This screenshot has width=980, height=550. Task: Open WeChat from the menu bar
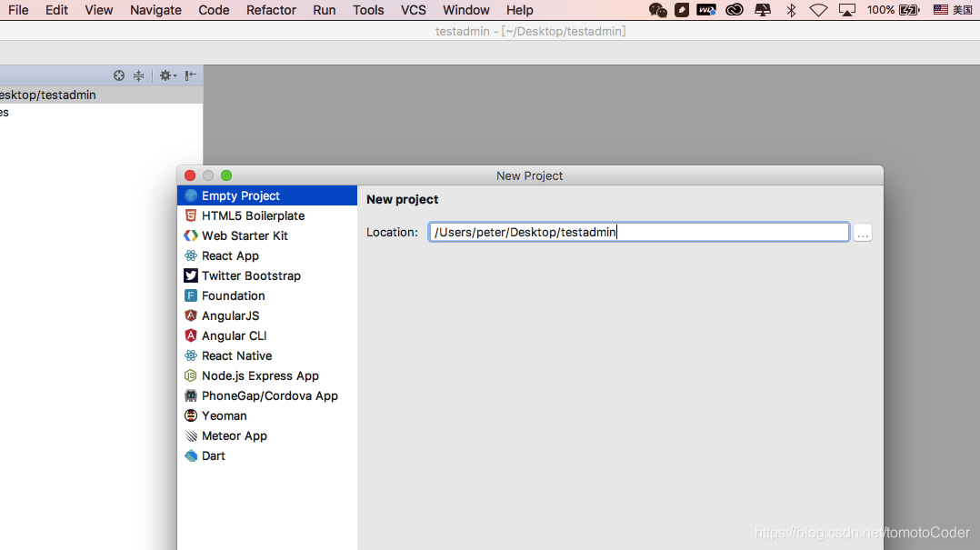tap(657, 10)
